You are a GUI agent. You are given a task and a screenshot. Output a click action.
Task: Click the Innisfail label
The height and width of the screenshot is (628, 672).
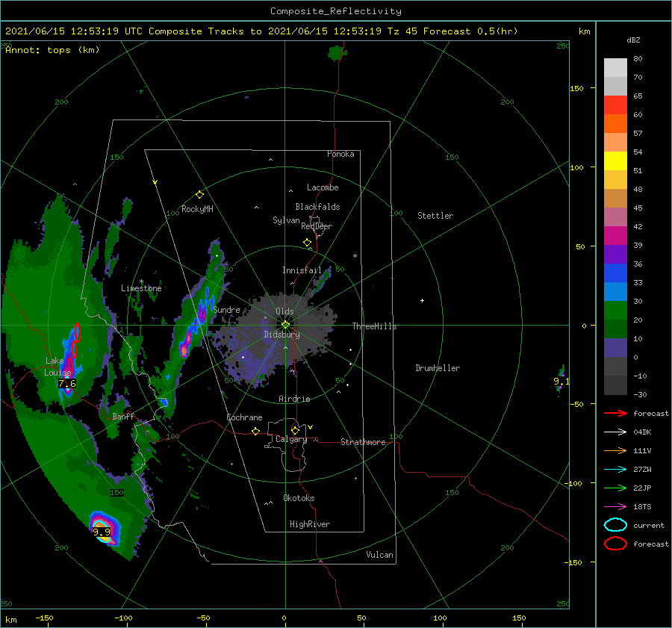click(x=302, y=270)
